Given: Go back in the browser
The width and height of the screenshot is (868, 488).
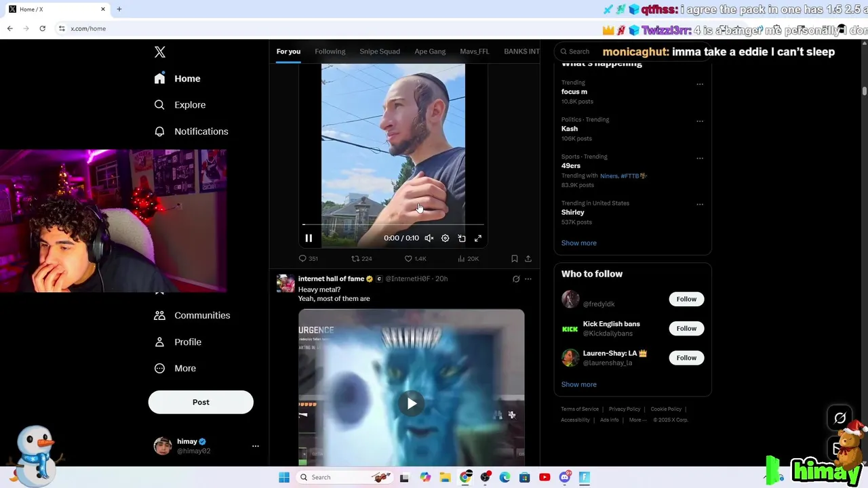Looking at the screenshot, I should [x=9, y=28].
